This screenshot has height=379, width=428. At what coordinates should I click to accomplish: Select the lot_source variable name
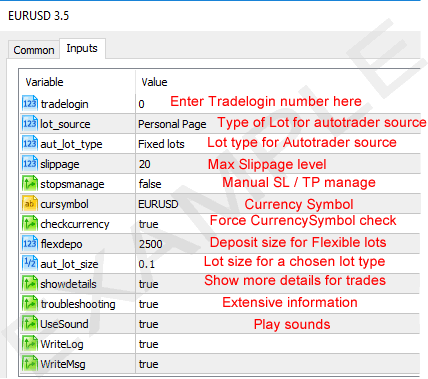tap(65, 124)
